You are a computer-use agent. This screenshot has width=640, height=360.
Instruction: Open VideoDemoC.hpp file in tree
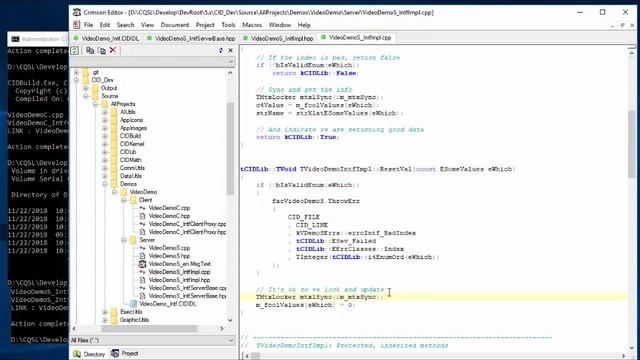(x=169, y=216)
